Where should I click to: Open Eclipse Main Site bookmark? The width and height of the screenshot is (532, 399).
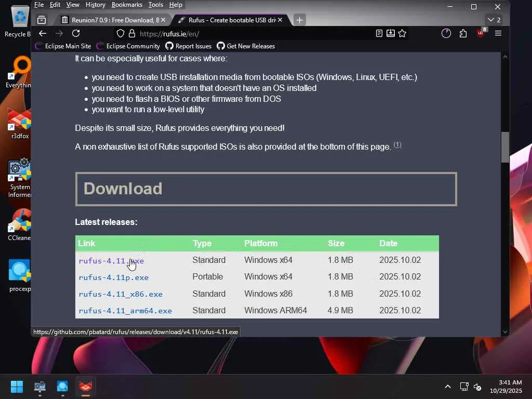click(x=63, y=46)
